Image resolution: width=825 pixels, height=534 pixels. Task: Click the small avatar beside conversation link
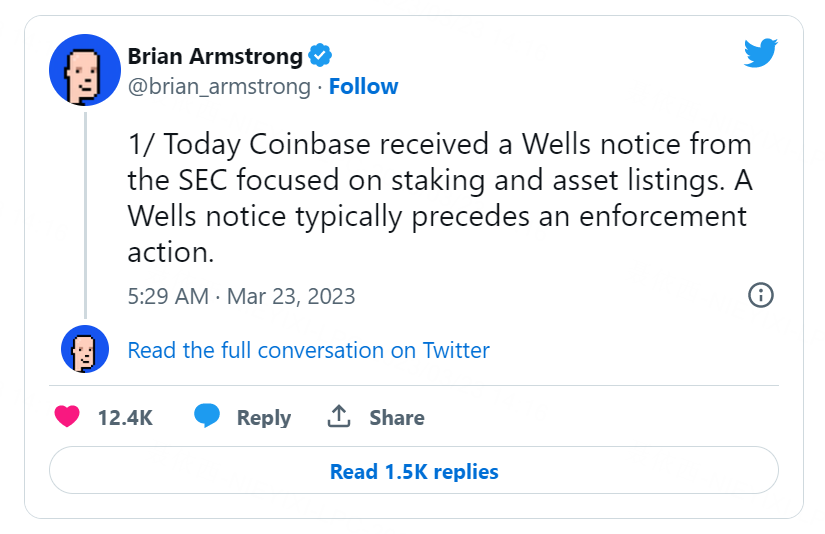(84, 350)
